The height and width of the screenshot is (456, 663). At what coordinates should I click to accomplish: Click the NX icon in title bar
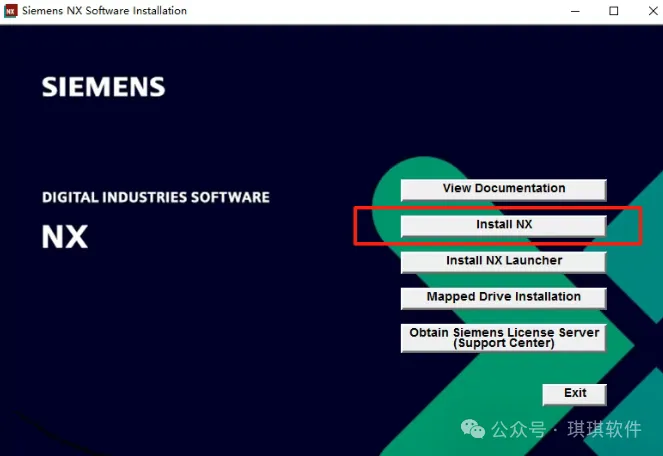coord(11,11)
